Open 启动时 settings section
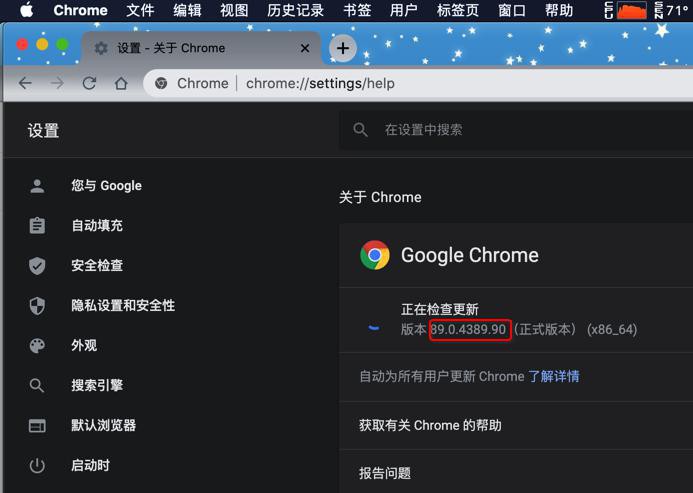Screen dimensions: 693x493 click(x=90, y=465)
